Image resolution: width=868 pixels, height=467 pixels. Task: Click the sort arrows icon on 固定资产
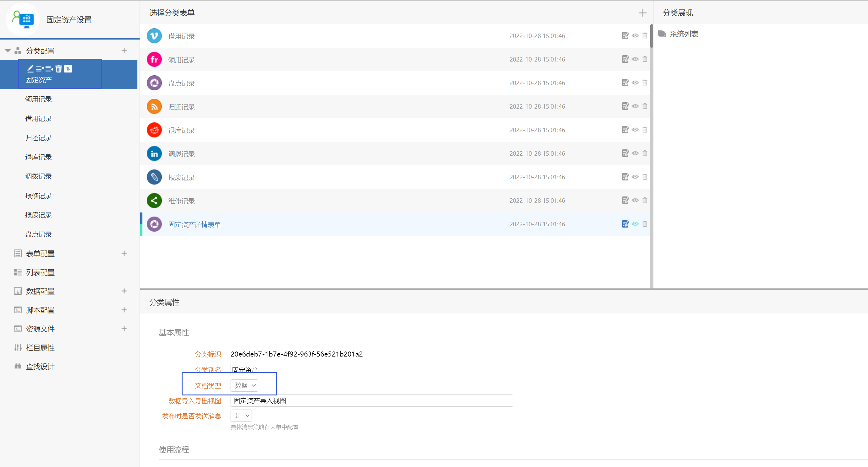point(68,69)
